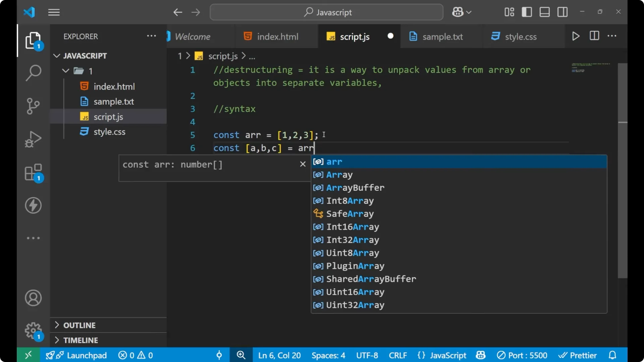
Task: Select ArrayBuffer from the suggestion list
Action: (355, 188)
